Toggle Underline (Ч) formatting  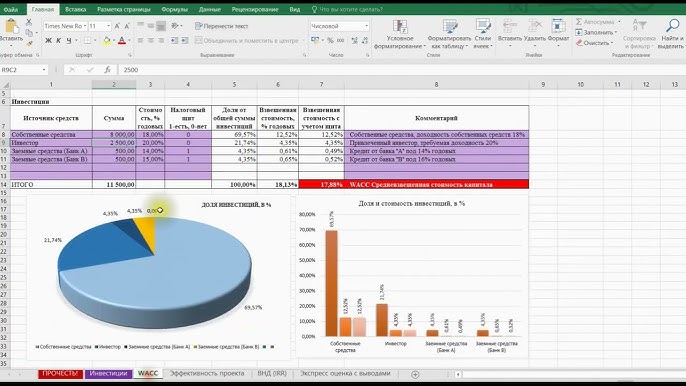click(x=69, y=41)
